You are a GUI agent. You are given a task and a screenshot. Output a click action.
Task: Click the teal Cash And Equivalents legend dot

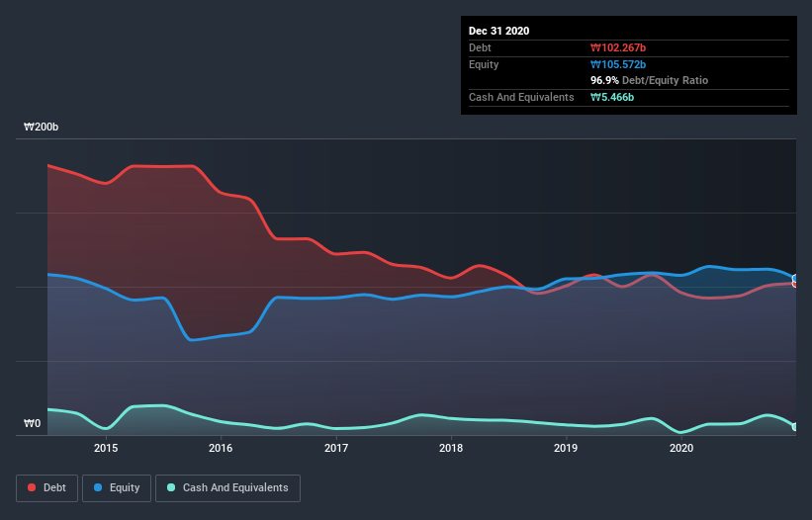tap(171, 487)
